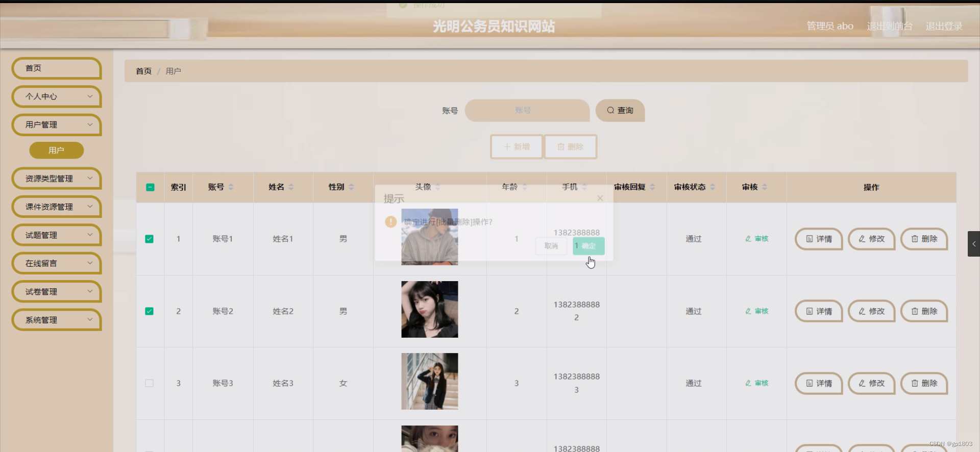Open 系统管理 sidebar menu
Image resolution: width=980 pixels, height=452 pixels.
pos(56,320)
